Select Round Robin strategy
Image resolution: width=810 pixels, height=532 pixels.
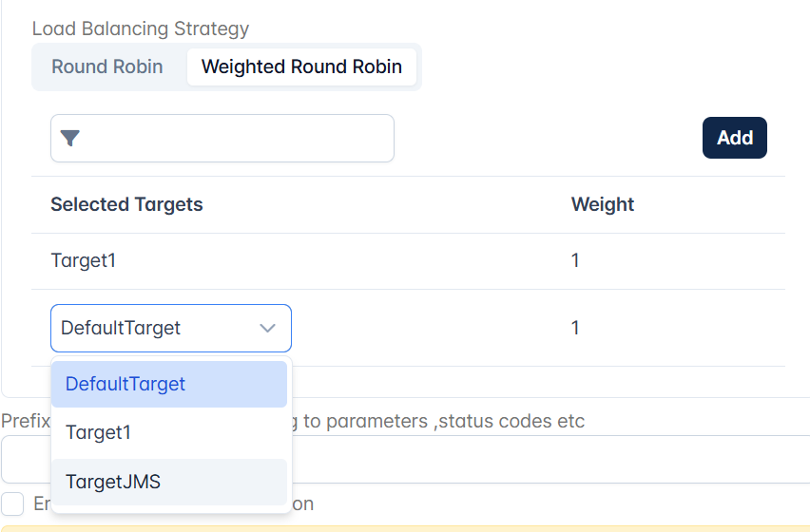click(107, 67)
